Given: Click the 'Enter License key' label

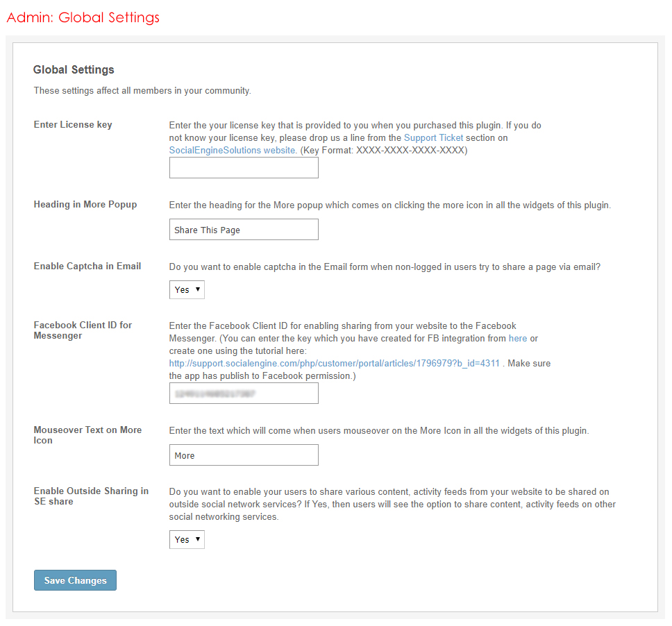Looking at the screenshot, I should pyautogui.click(x=73, y=125).
